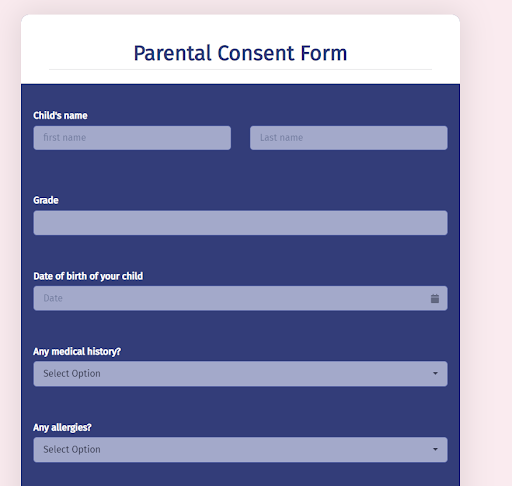512x486 pixels.
Task: Click the divider line beneath the form title
Action: point(240,69)
